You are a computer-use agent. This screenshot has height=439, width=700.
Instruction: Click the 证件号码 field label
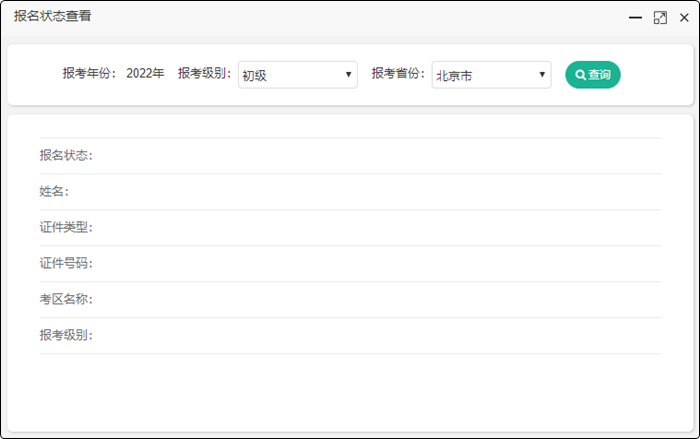pos(66,264)
